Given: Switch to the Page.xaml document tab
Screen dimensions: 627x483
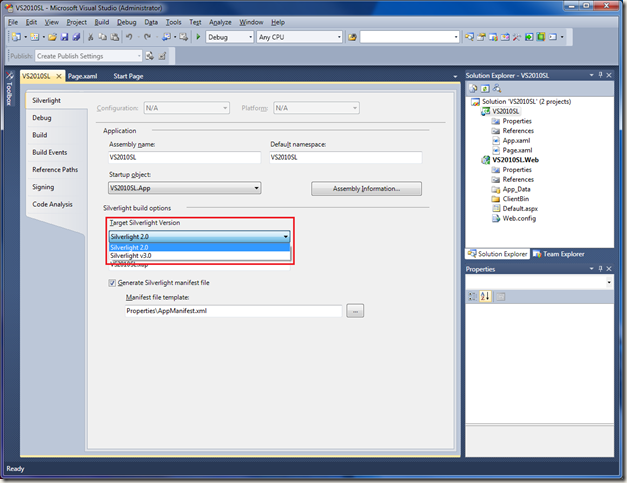Looking at the screenshot, I should click(x=82, y=76).
